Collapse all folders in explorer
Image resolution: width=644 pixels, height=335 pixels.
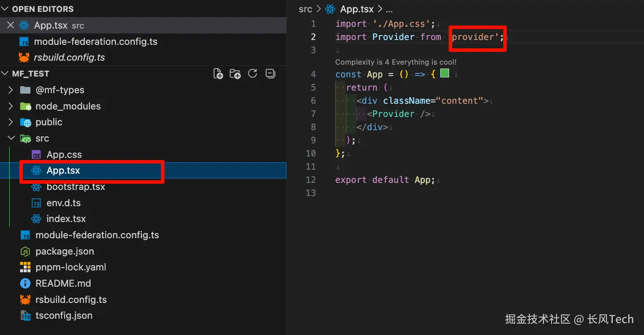(x=271, y=73)
